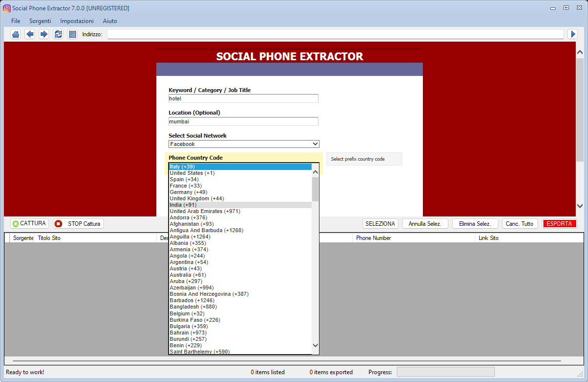Viewport: 588px width, 382px height.
Task: Choose Spain (+34) country code
Action: [240, 179]
